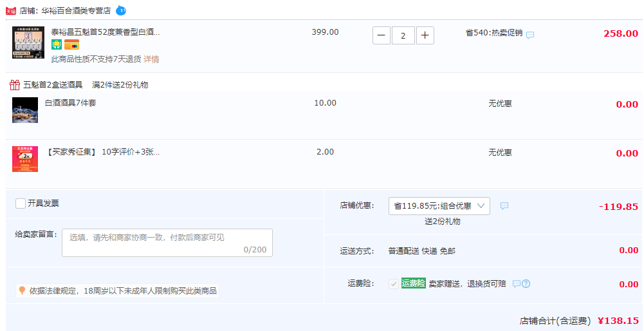Click the gift icon before 五魁首2盒送酒具
644x331 pixels.
click(x=15, y=85)
